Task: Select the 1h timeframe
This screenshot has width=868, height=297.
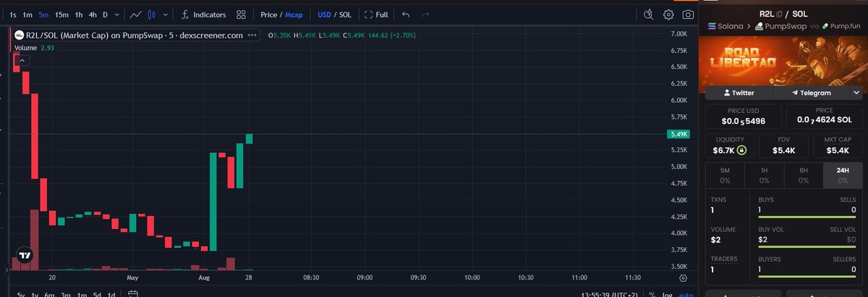Action: (x=79, y=14)
